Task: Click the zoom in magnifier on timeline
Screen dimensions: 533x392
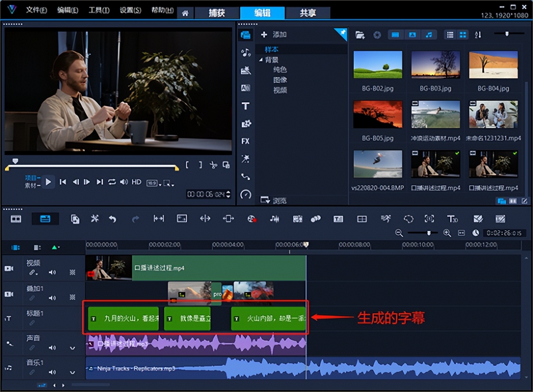Action: click(447, 233)
